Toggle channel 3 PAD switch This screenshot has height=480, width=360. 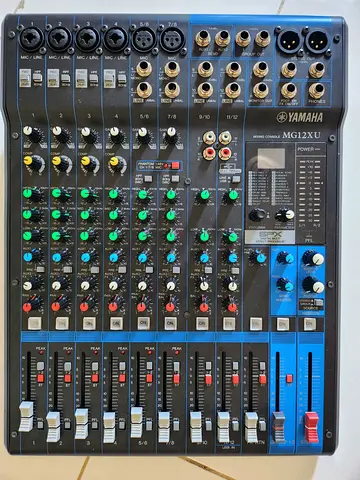pos(81,78)
